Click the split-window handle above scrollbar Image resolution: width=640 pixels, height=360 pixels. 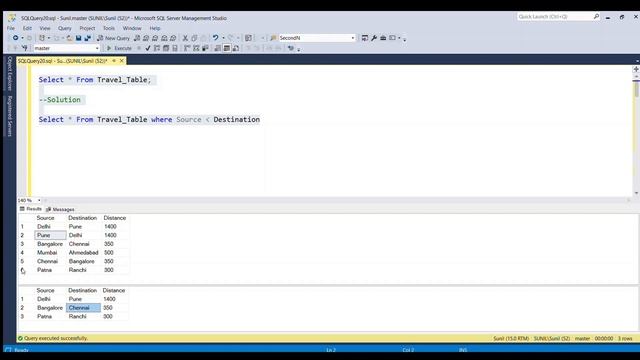pyautogui.click(x=636, y=69)
